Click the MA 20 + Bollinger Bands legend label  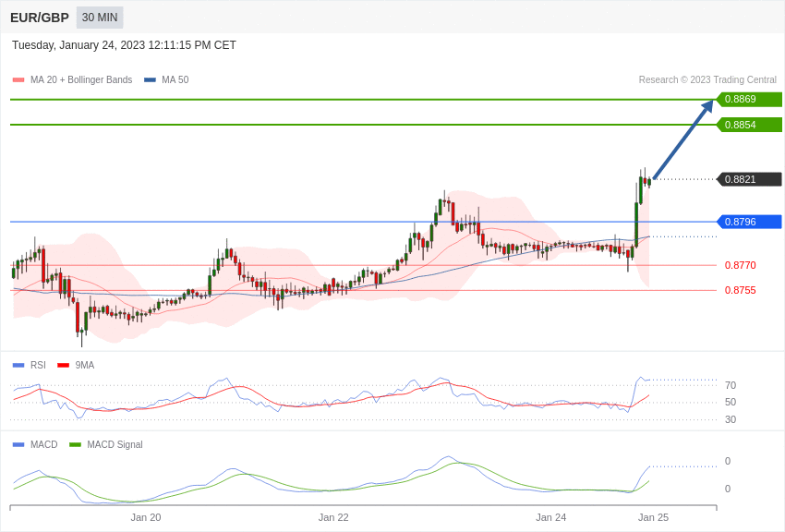81,79
